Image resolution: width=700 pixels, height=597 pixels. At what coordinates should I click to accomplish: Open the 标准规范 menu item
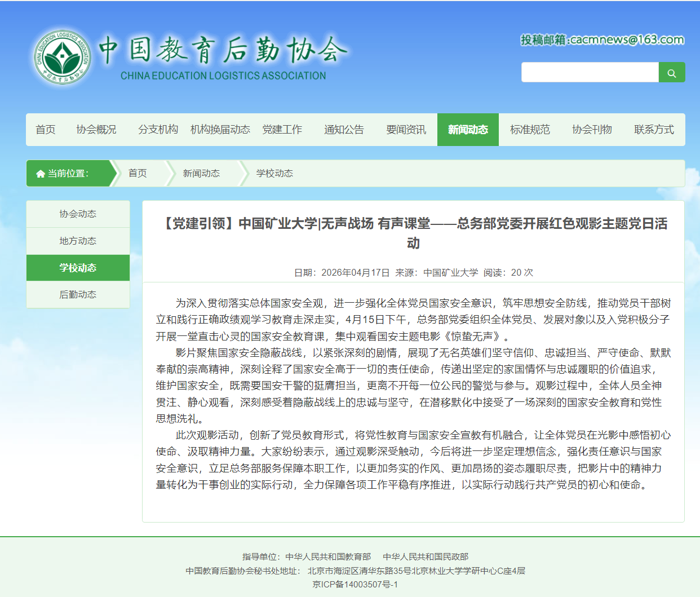530,130
